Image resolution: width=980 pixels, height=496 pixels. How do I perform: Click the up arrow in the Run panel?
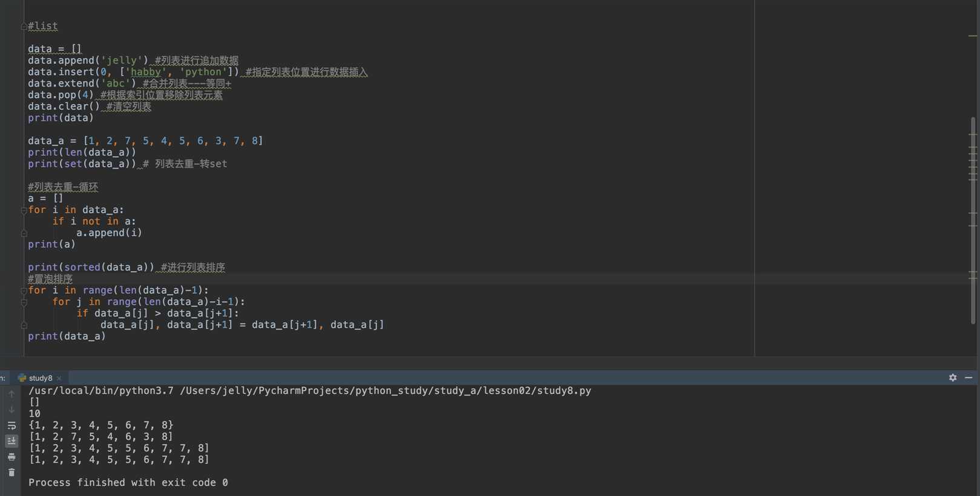12,394
